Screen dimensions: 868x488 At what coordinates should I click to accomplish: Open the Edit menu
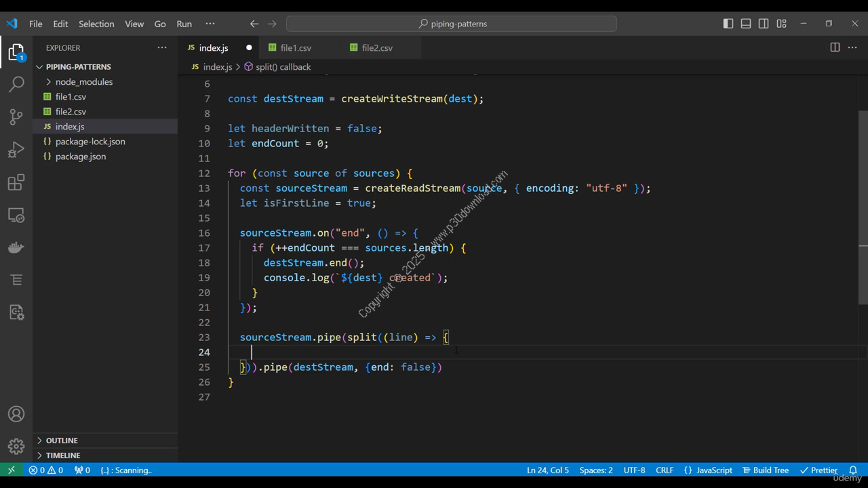click(60, 24)
